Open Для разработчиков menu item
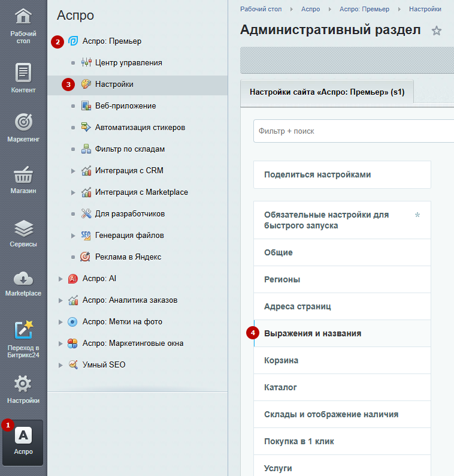The image size is (454, 476). [130, 213]
